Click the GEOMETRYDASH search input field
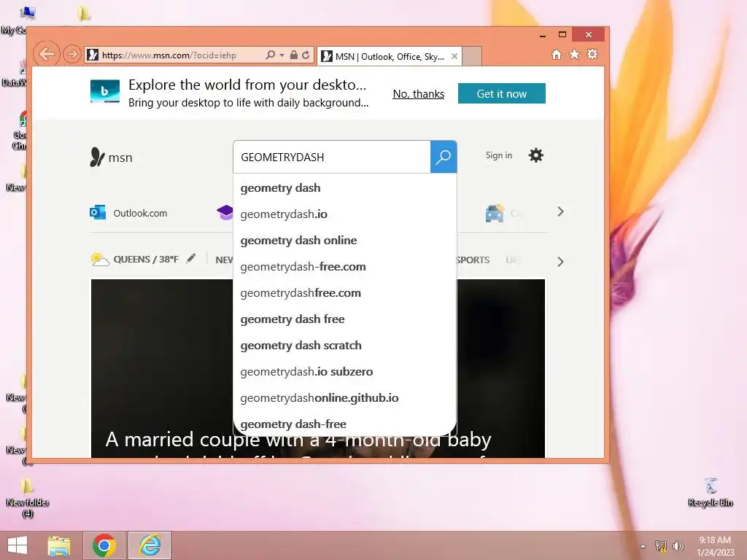747x560 pixels. (332, 157)
